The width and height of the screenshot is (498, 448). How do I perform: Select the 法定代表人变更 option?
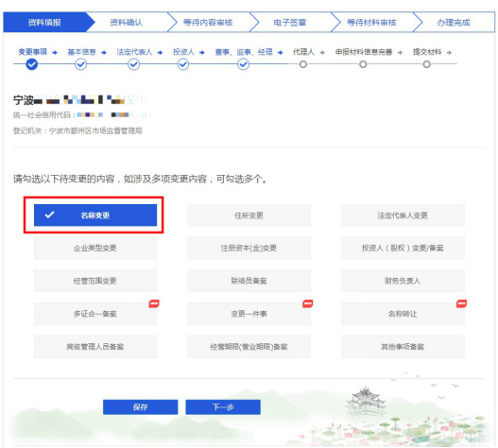(x=403, y=215)
